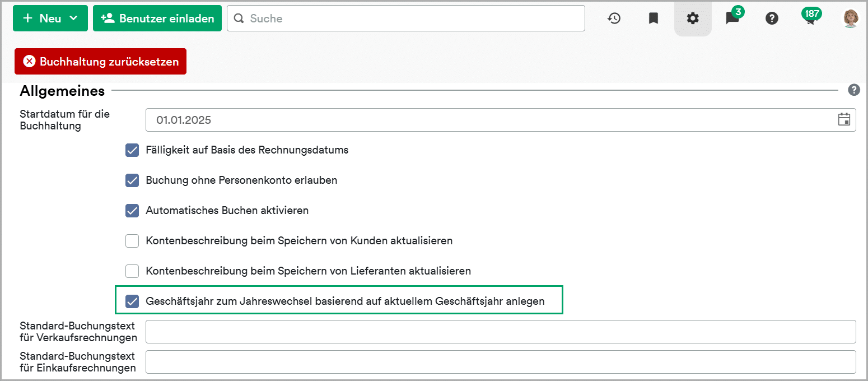Click Standard-Buchungstext für Verkaufsrechnungen field
868x381 pixels.
(500, 332)
